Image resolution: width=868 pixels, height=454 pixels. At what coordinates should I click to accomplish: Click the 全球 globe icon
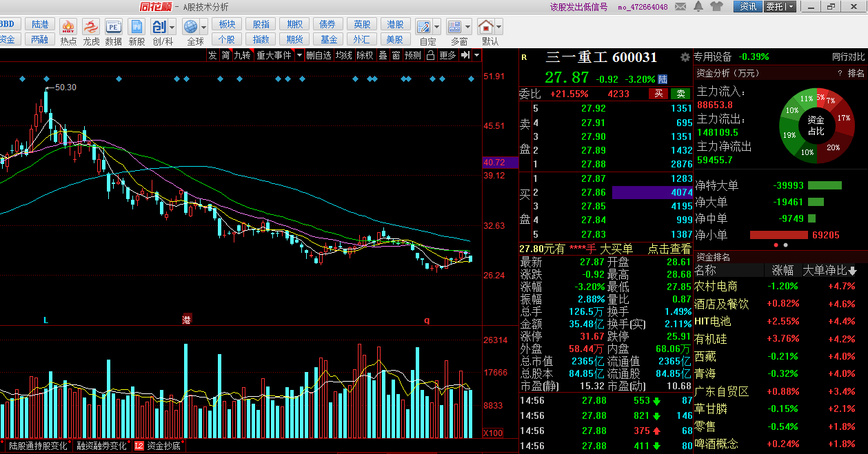[x=191, y=28]
